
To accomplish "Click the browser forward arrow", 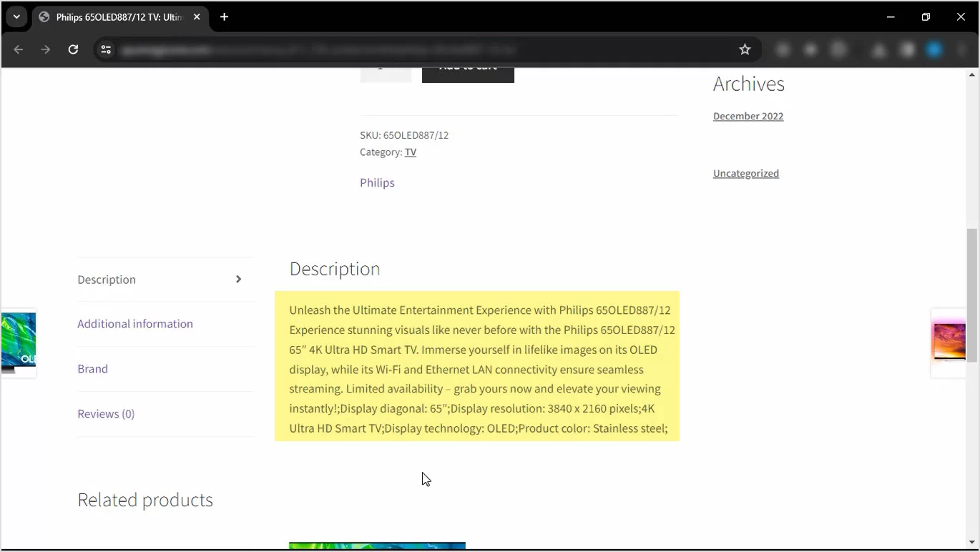I will click(46, 49).
